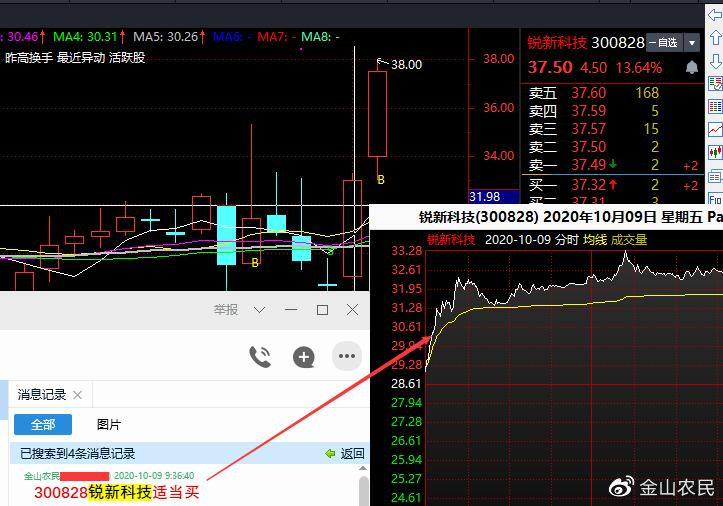This screenshot has width=723, height=506.
Task: Switch to the intraday line chart icon
Action: (715, 130)
